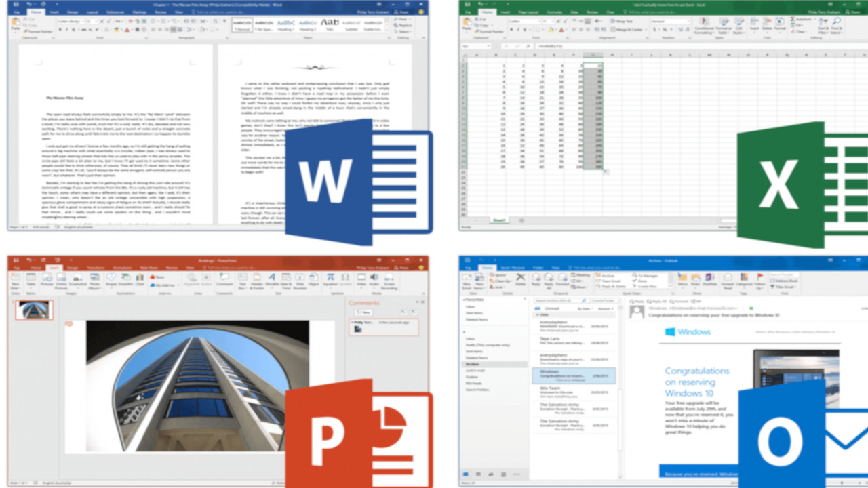The width and height of the screenshot is (868, 488).
Task: Click Forward in Outlook ribbon
Action: [x=561, y=280]
